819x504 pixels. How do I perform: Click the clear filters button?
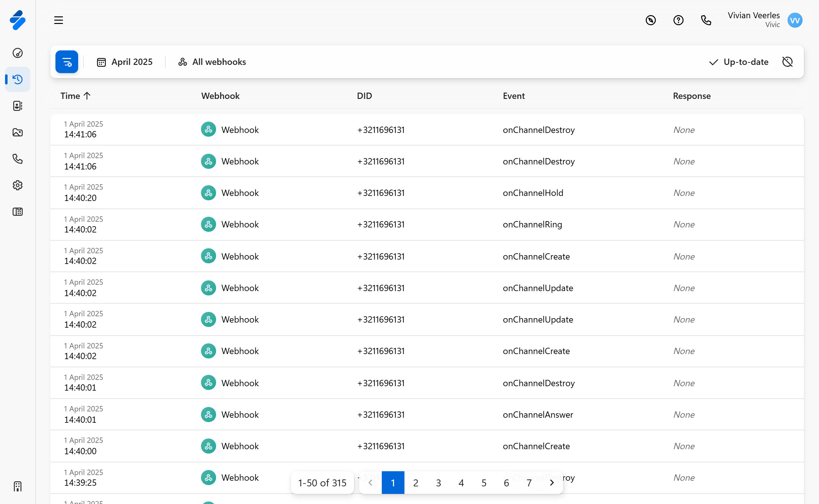click(67, 62)
